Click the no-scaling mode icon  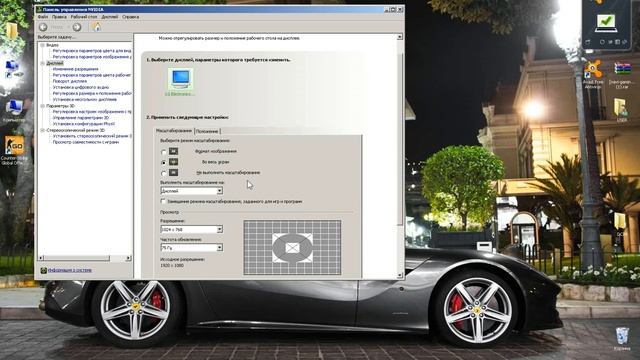173,173
